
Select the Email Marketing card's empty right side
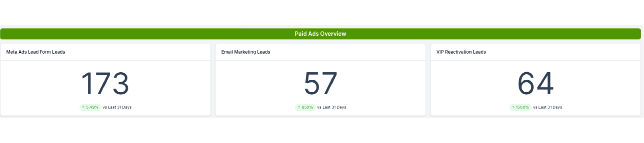390,85
